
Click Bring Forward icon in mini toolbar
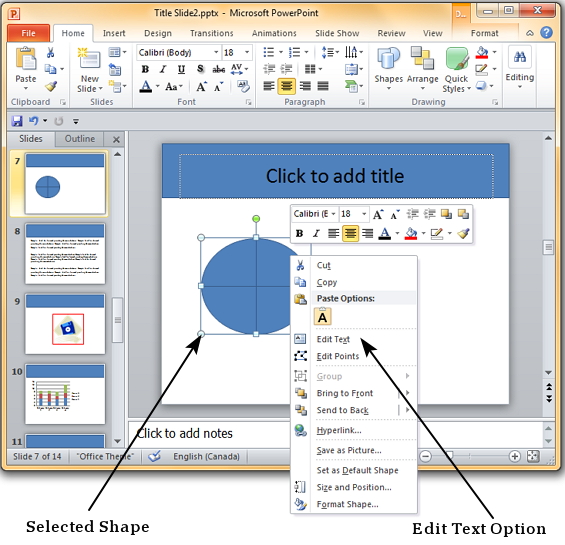click(x=446, y=214)
